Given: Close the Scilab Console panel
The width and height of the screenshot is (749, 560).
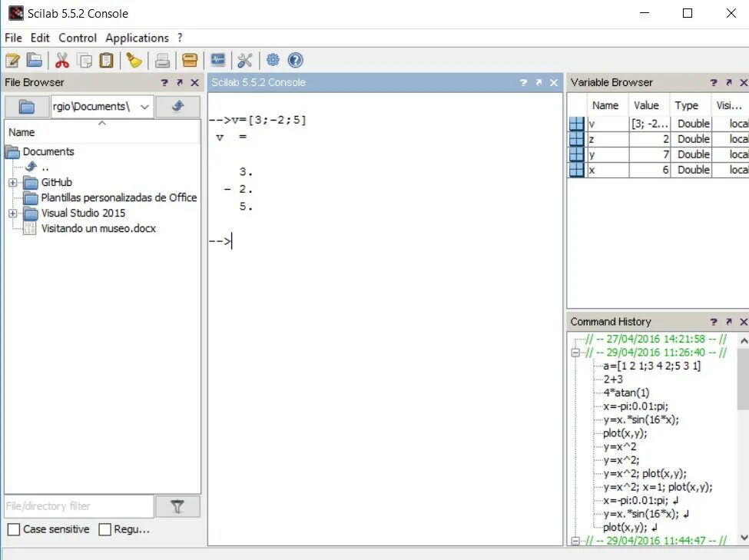Looking at the screenshot, I should (554, 83).
